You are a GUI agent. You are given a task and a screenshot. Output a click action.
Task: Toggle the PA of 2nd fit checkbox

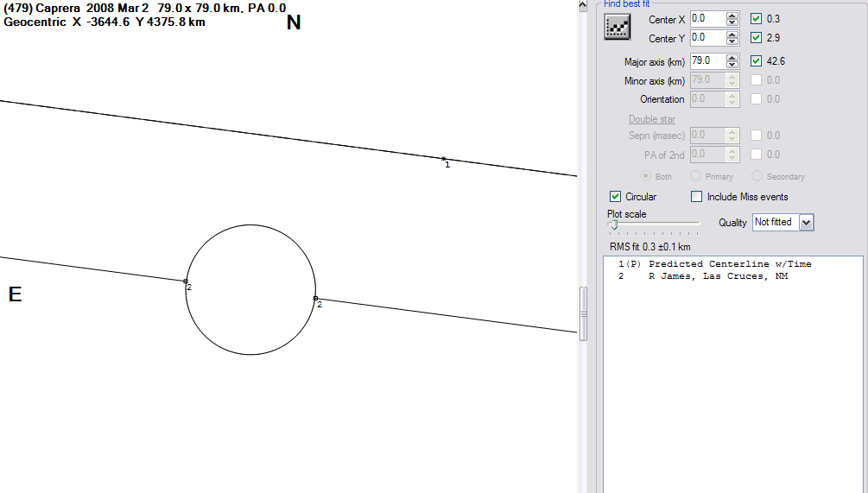(757, 155)
